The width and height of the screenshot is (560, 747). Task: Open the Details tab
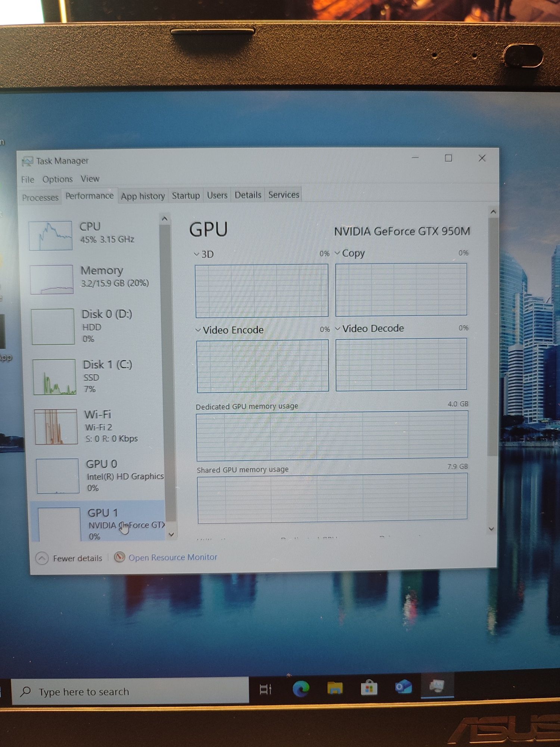(x=248, y=195)
